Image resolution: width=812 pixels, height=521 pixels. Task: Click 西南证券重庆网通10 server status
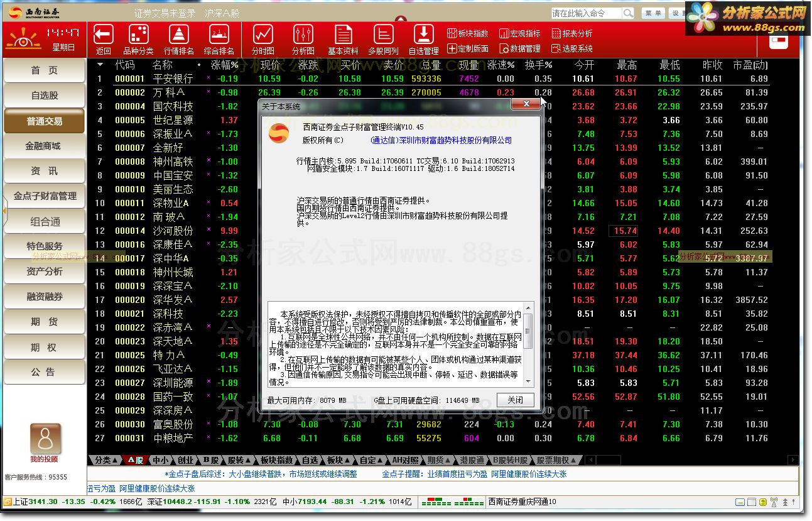pyautogui.click(x=522, y=502)
